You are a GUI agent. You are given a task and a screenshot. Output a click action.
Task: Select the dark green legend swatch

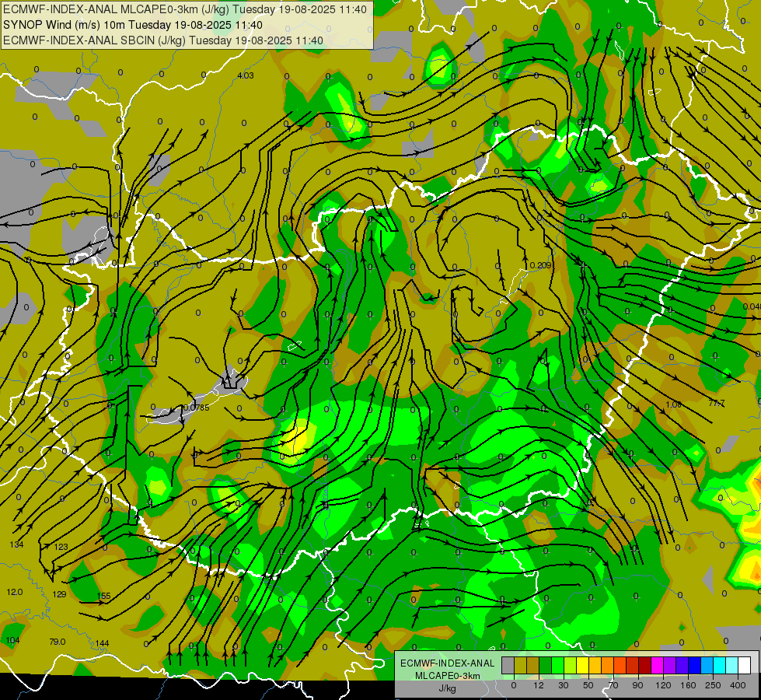pos(546,665)
